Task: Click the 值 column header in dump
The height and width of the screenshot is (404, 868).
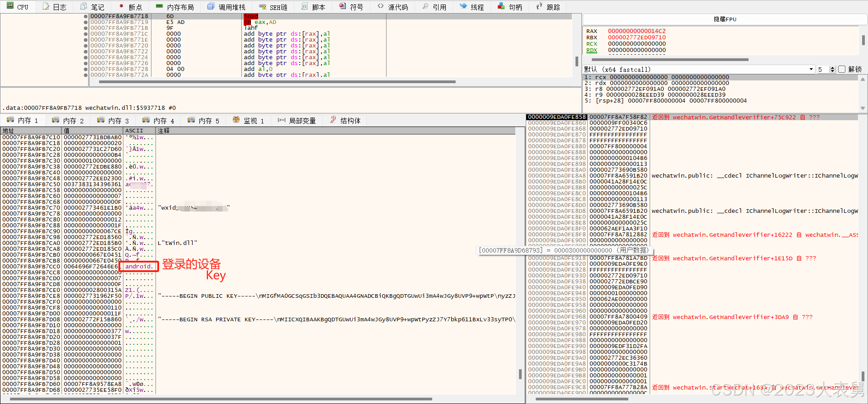Action: point(93,131)
